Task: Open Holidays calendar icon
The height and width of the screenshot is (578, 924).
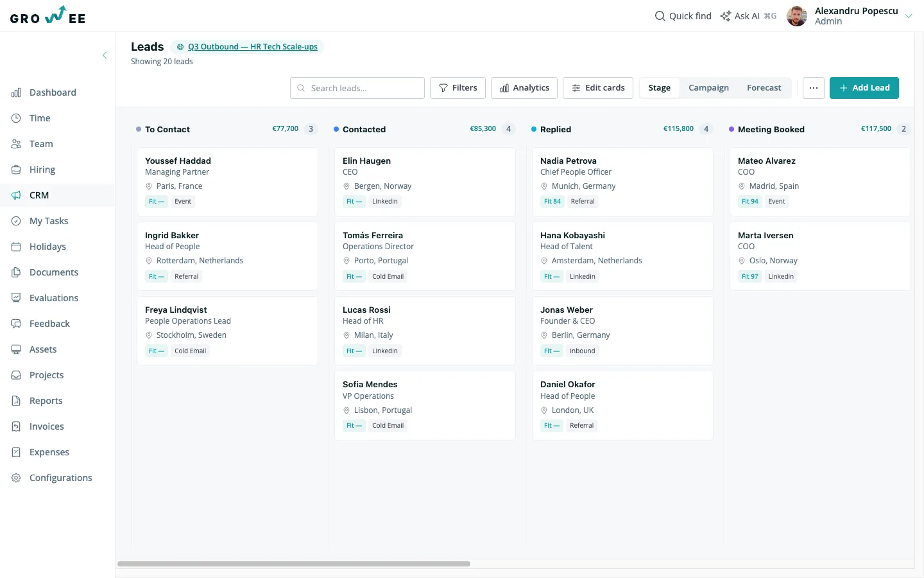Action: click(16, 247)
